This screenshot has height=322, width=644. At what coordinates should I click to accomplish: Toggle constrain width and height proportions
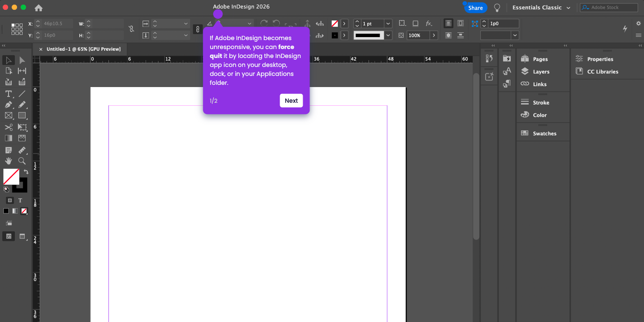132,29
